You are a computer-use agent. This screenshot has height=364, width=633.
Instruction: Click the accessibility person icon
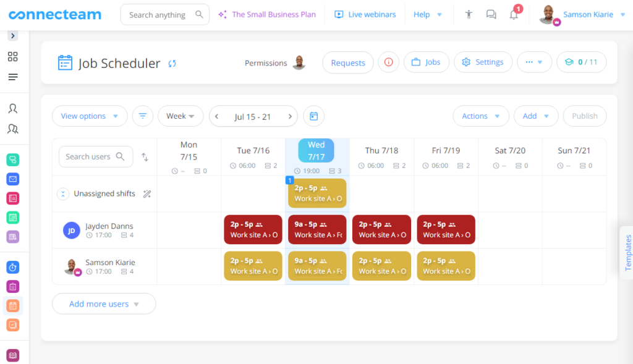point(469,15)
